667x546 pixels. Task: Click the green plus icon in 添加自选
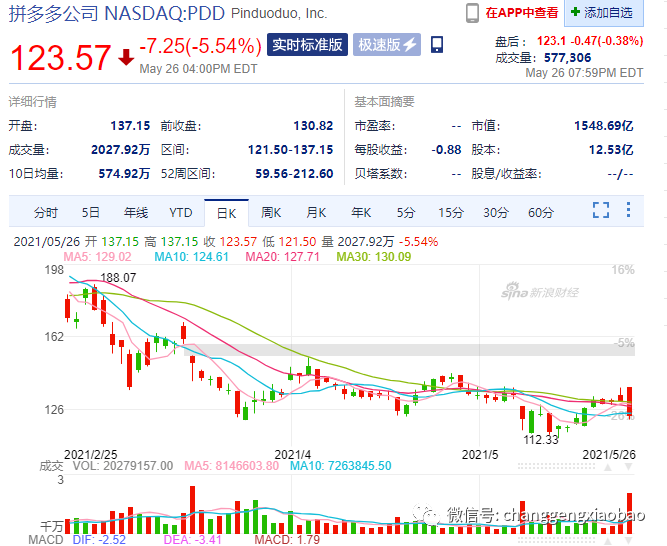(x=575, y=12)
